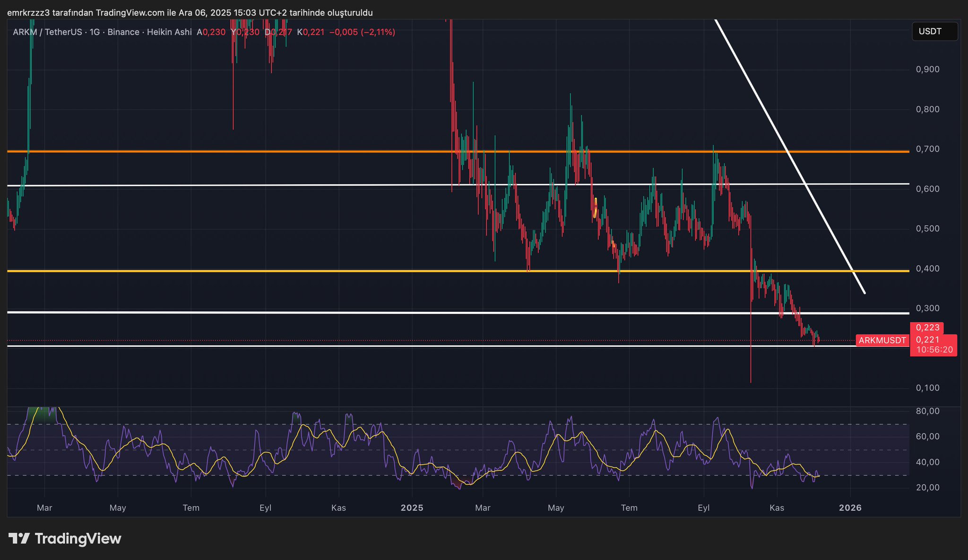The image size is (968, 560).
Task: Click the Binance exchange name in header
Action: coord(123,32)
